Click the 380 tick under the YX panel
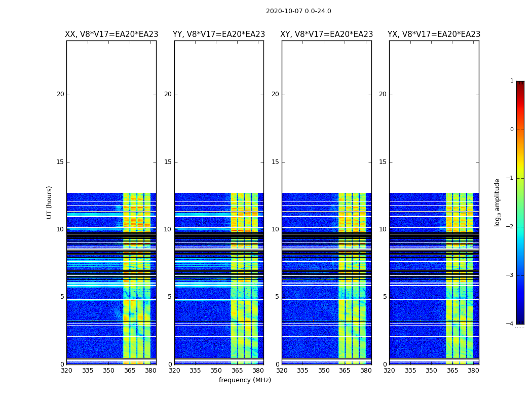532x405 pixels. (x=473, y=371)
